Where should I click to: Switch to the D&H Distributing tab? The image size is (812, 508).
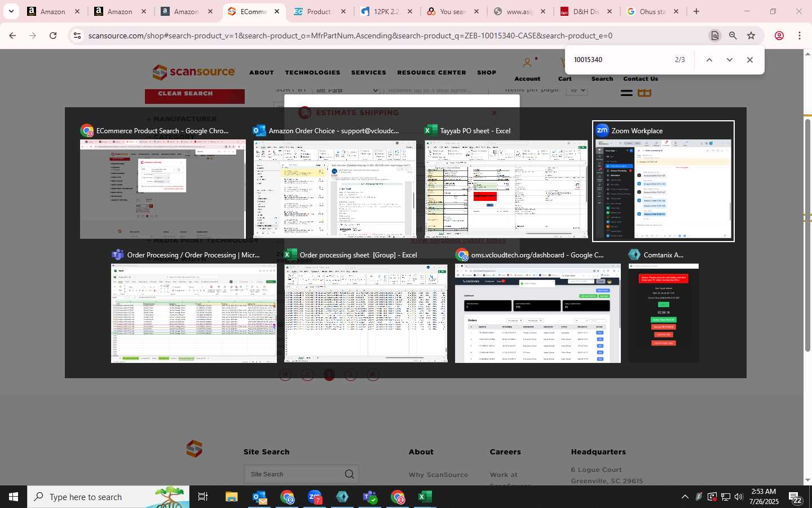(586, 11)
